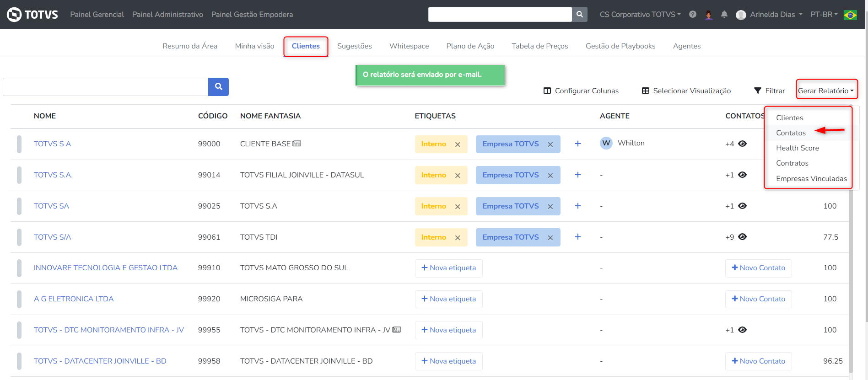Click the W agent avatar for Whilton
This screenshot has height=380, width=868.
pos(606,143)
